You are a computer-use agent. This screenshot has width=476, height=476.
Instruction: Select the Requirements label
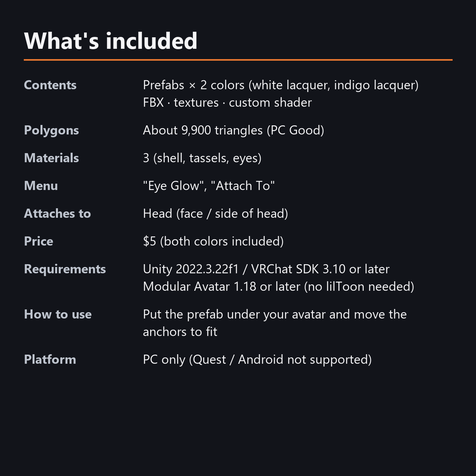click(x=65, y=269)
